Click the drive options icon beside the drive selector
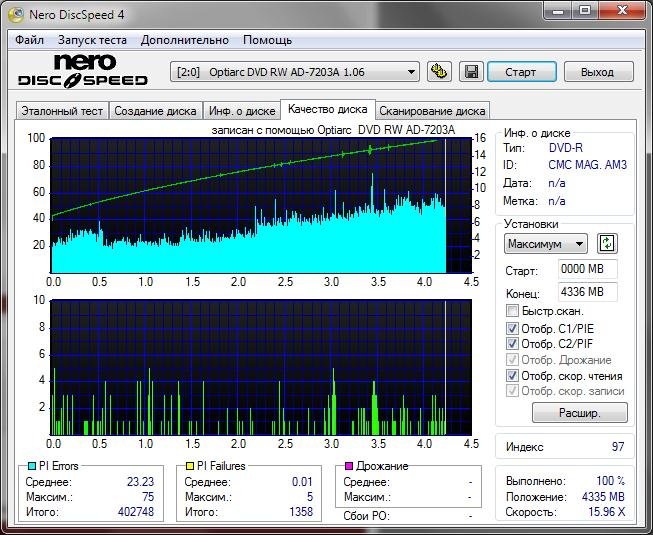The width and height of the screenshot is (653, 535). pyautogui.click(x=439, y=72)
